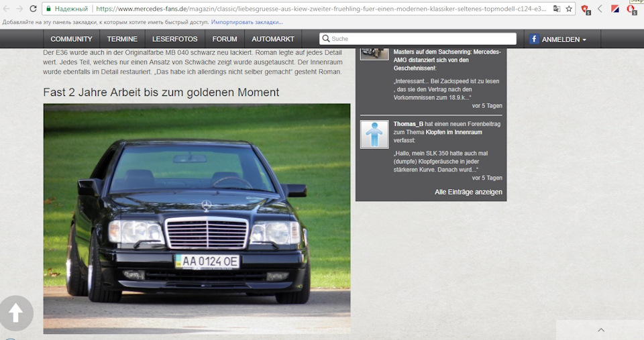Image resolution: width=644 pixels, height=340 pixels.
Task: Click the Zackspeed comment excerpt text
Action: tap(447, 89)
